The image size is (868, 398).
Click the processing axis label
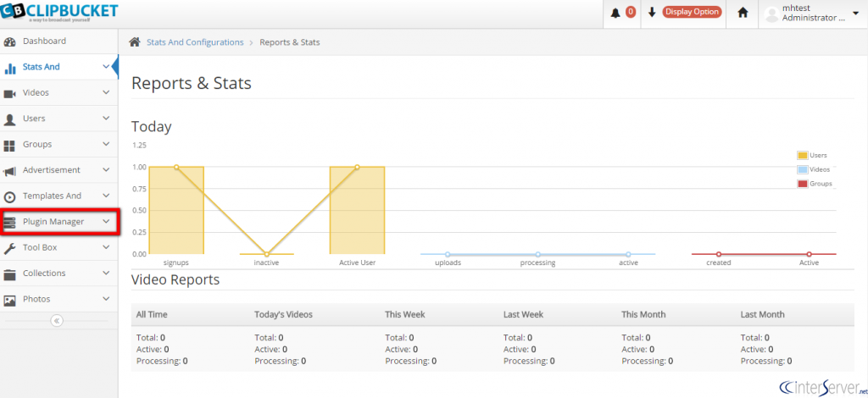(537, 263)
